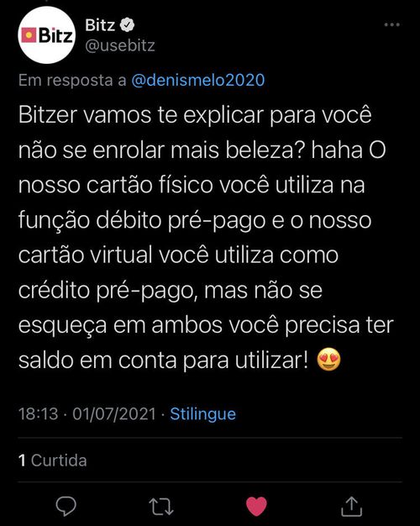Click the heart-eyes emoji in tweet

(x=328, y=360)
